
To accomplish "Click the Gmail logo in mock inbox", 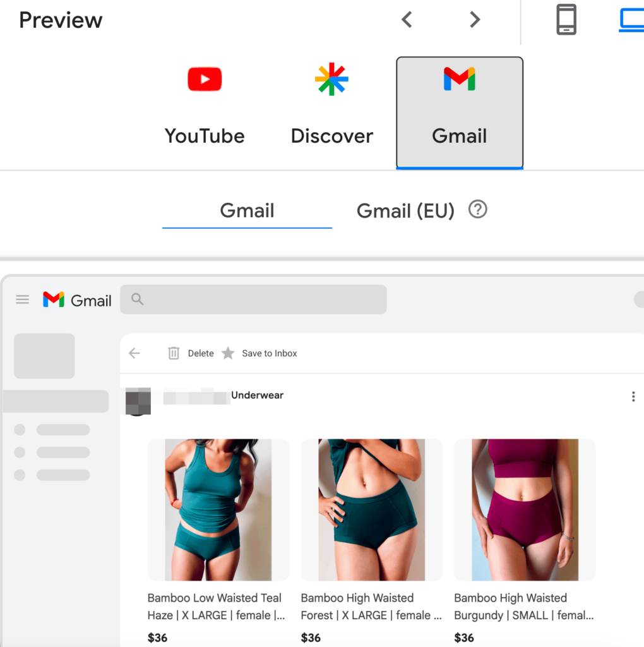I will point(77,300).
